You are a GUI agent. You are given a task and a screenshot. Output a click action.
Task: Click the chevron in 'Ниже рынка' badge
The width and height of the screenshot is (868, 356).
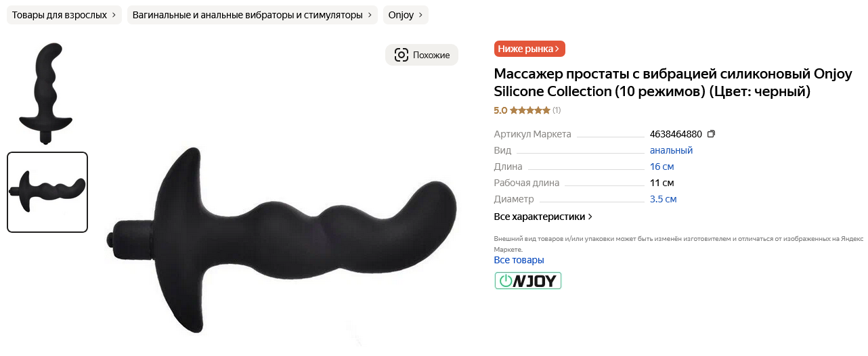pyautogui.click(x=557, y=49)
